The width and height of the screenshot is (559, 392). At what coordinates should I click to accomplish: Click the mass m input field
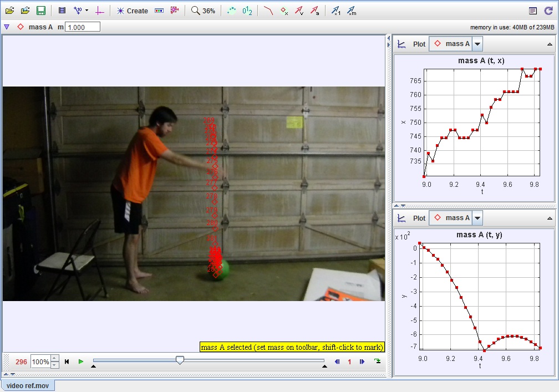click(82, 27)
